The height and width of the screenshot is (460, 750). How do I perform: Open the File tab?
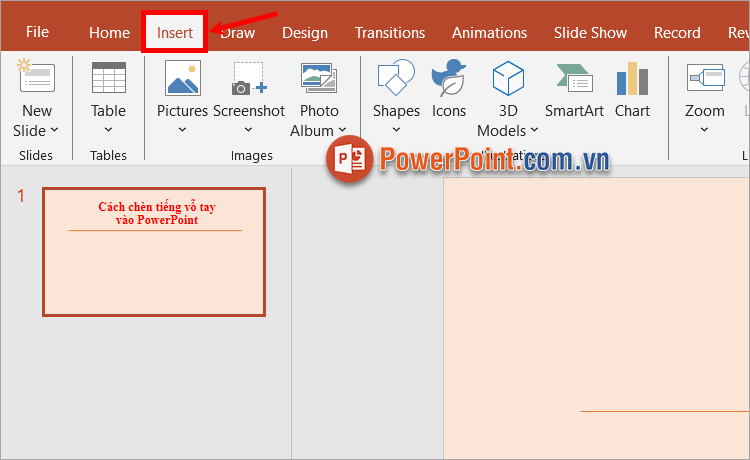pos(37,32)
